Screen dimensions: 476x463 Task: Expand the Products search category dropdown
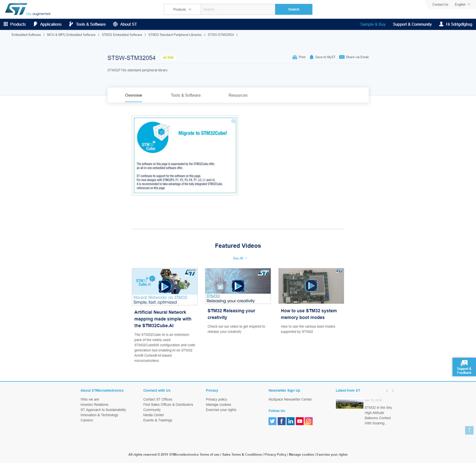click(x=182, y=10)
